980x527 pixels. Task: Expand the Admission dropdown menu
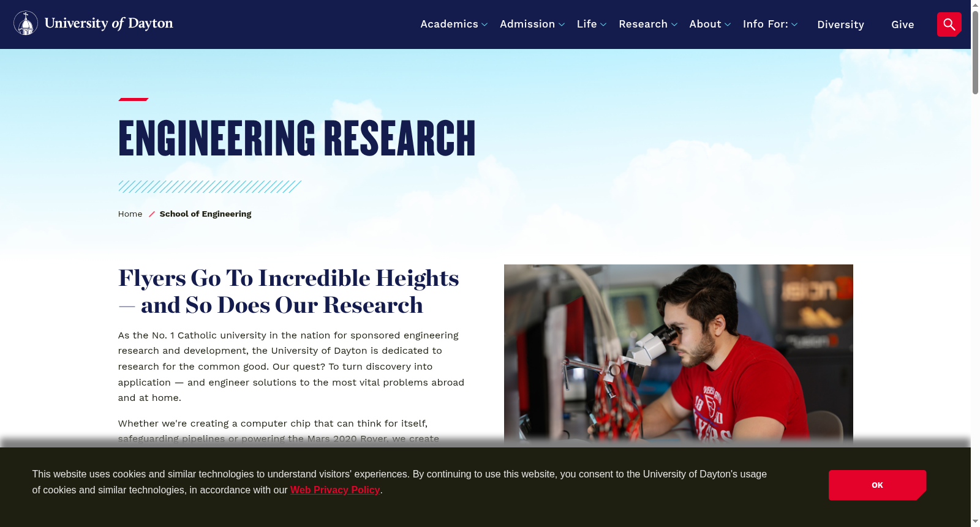pos(532,24)
